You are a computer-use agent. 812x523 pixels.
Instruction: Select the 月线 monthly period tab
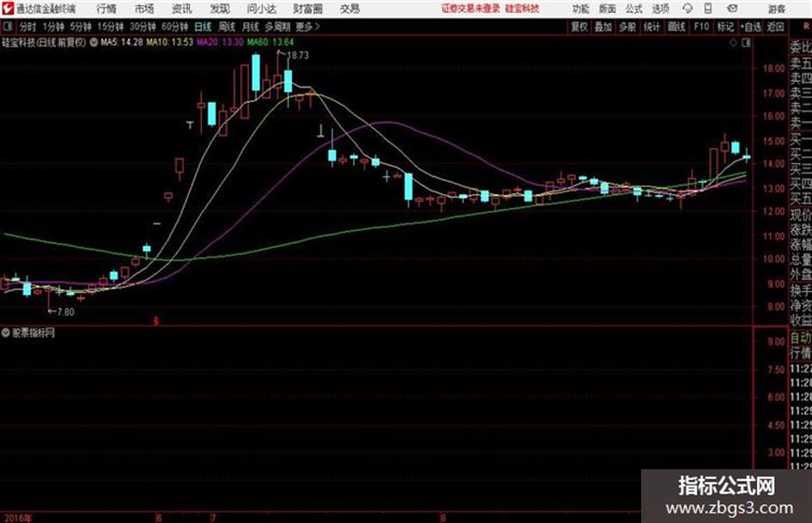coord(251,27)
